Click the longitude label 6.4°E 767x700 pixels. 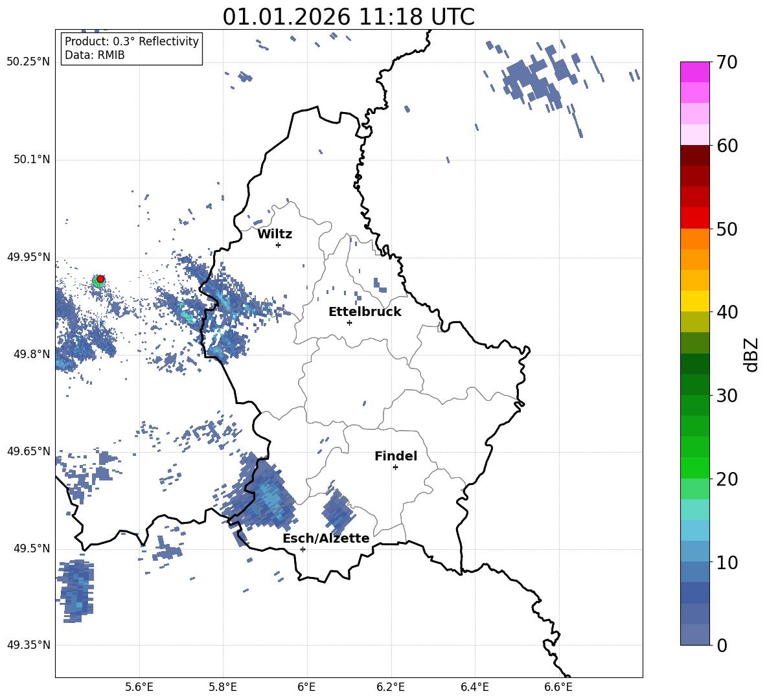pyautogui.click(x=474, y=687)
